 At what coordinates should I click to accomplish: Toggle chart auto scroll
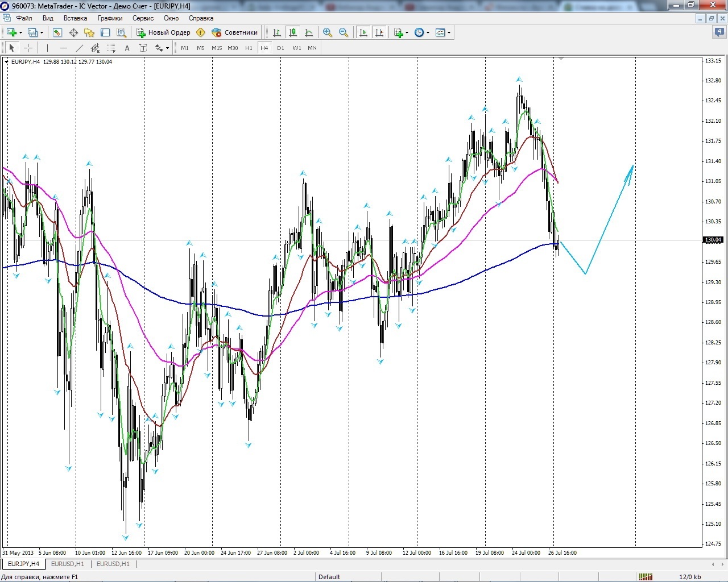coord(363,32)
